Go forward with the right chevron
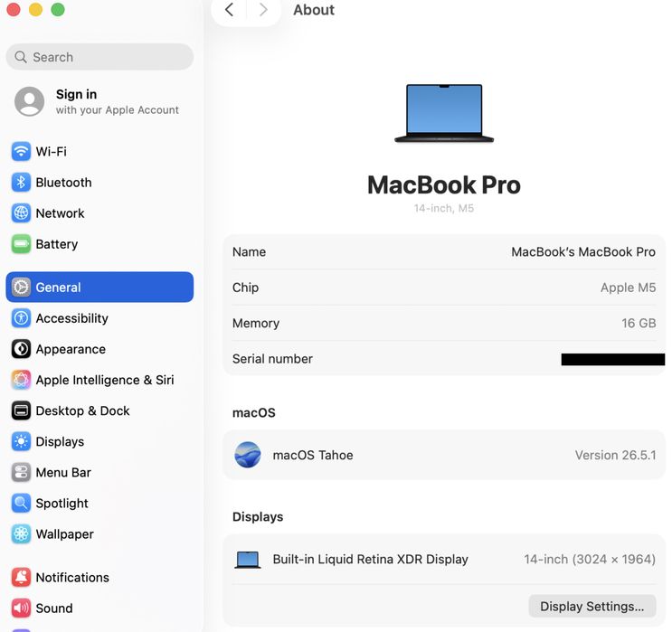 tap(263, 9)
